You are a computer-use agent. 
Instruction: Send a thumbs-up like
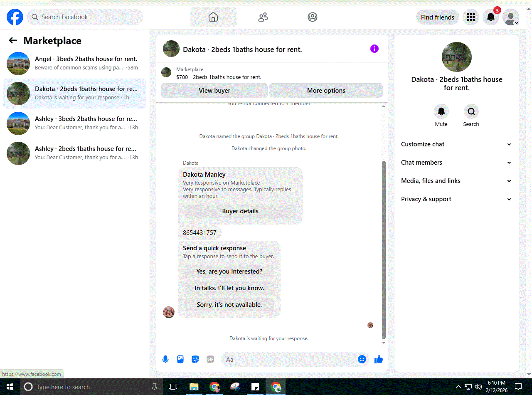(379, 359)
